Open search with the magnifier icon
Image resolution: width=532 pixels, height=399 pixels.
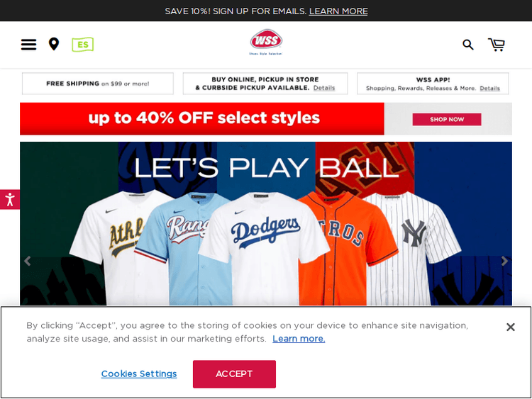point(468,45)
